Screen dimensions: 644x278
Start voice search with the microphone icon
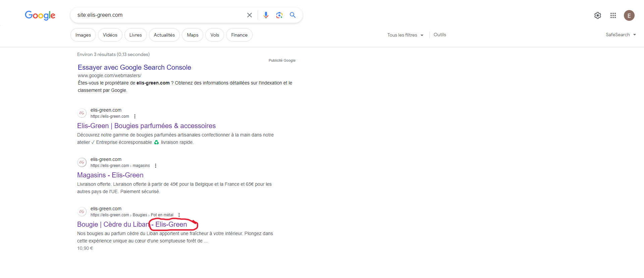pos(266,15)
